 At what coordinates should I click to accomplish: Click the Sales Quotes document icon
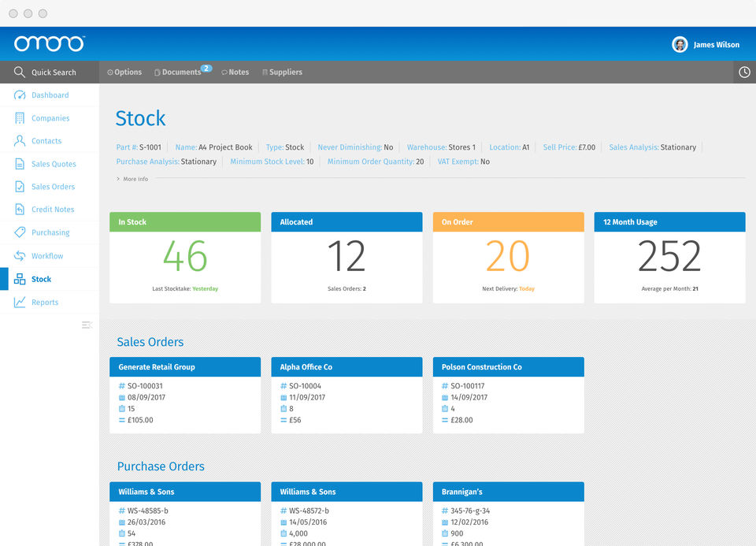[x=20, y=164]
